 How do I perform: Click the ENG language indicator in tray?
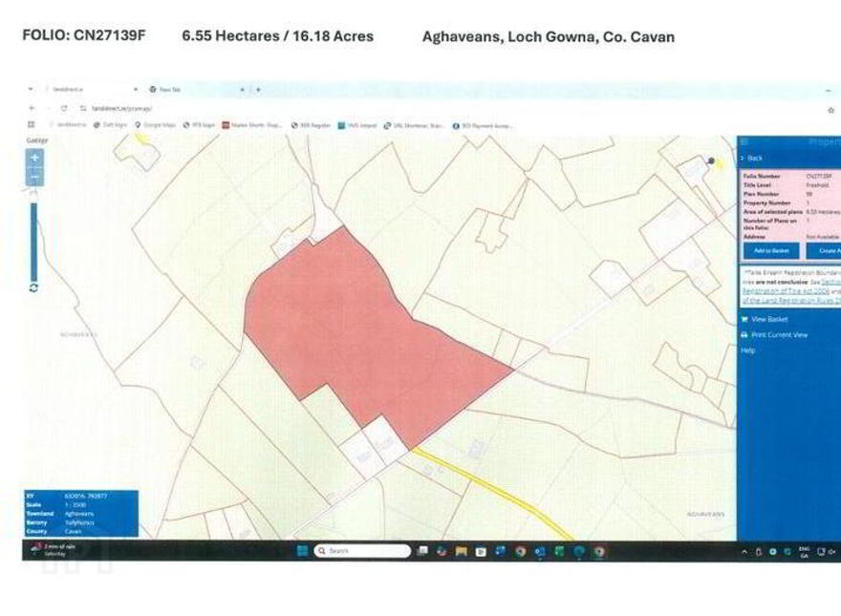(804, 552)
